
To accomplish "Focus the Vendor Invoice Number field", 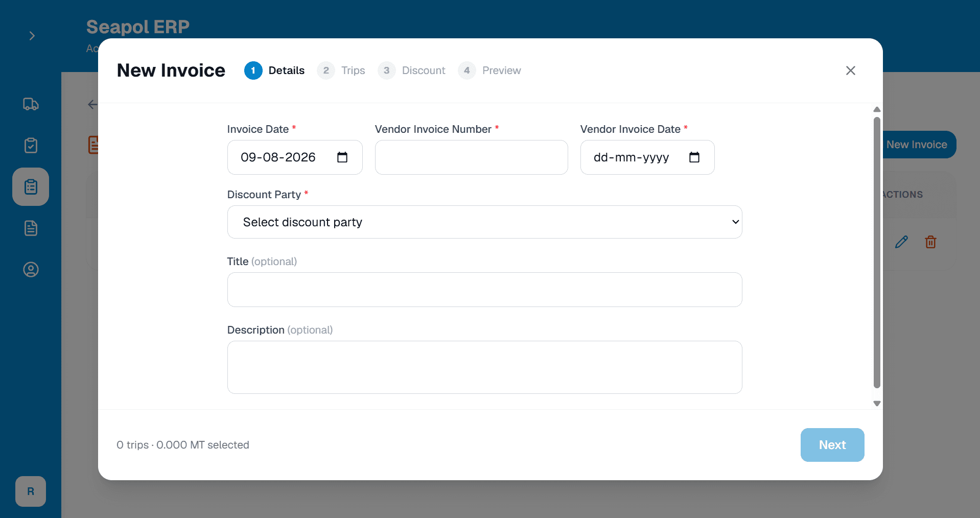I will [472, 157].
